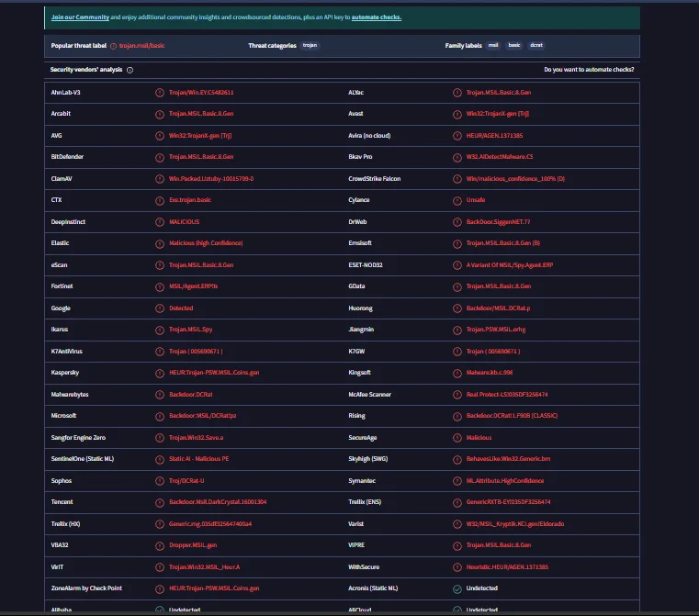This screenshot has height=616, width=699.
Task: Click the alert icon in AVG row
Action: pos(160,136)
